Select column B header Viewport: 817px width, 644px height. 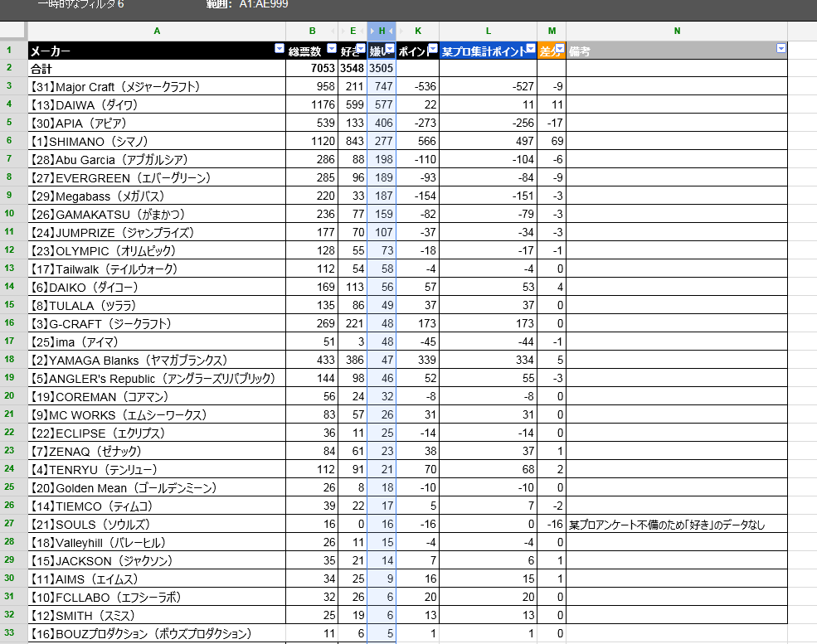[312, 31]
